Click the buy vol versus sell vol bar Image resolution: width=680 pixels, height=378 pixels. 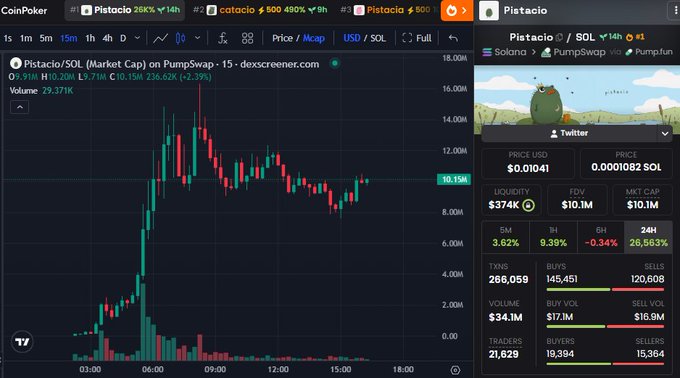[x=605, y=326]
